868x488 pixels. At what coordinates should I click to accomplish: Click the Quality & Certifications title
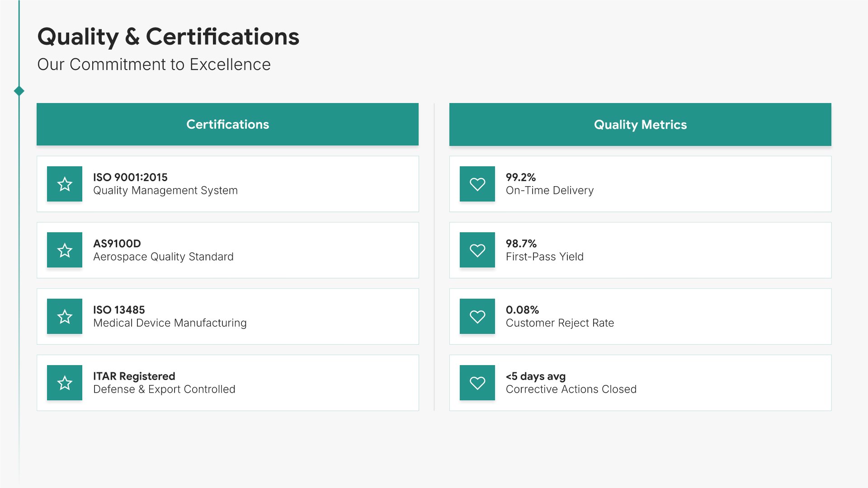pyautogui.click(x=168, y=37)
